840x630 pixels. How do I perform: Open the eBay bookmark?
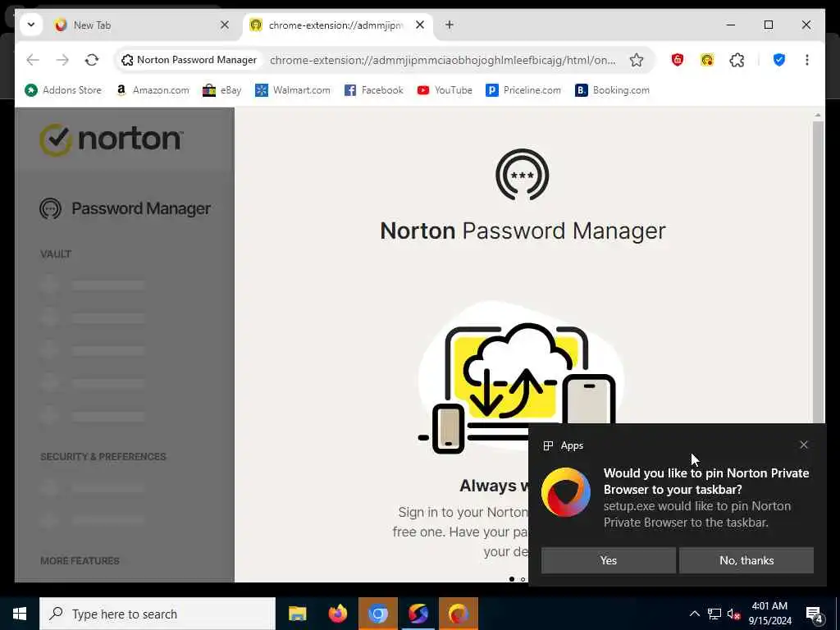tap(221, 90)
